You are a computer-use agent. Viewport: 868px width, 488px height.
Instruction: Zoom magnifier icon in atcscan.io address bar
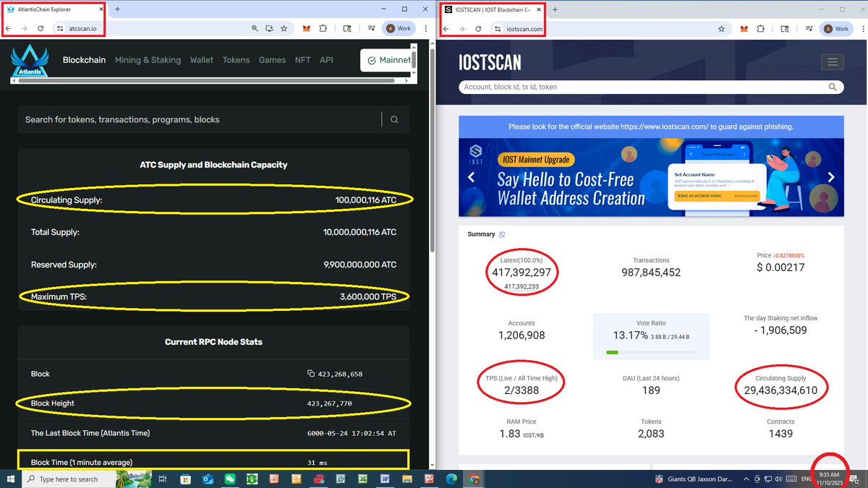click(255, 28)
